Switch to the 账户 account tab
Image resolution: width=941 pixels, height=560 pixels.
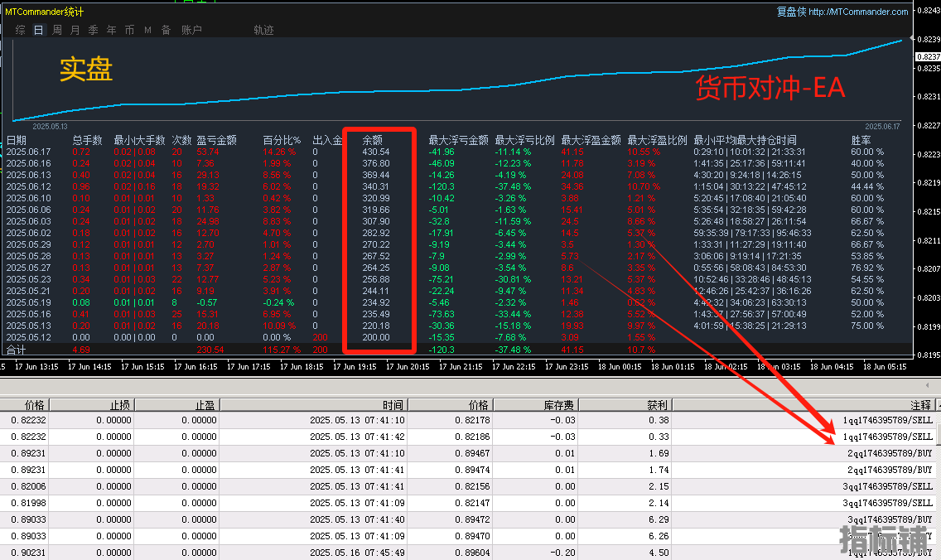coord(191,30)
